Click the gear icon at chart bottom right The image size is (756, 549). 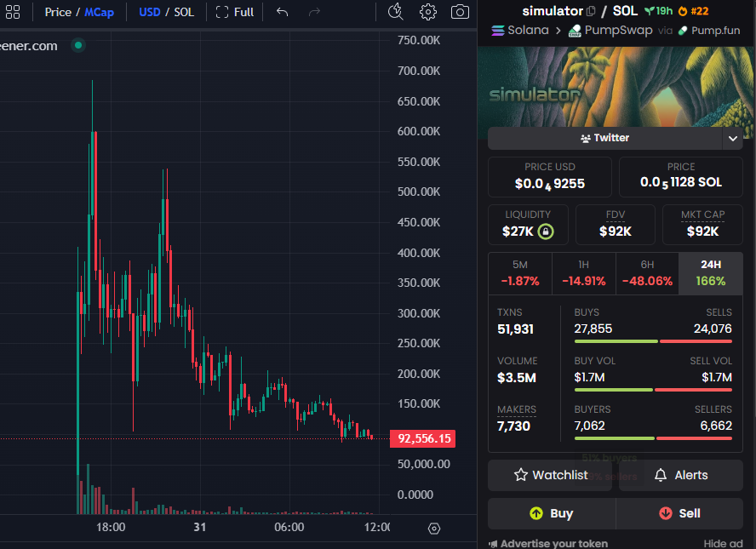(433, 530)
